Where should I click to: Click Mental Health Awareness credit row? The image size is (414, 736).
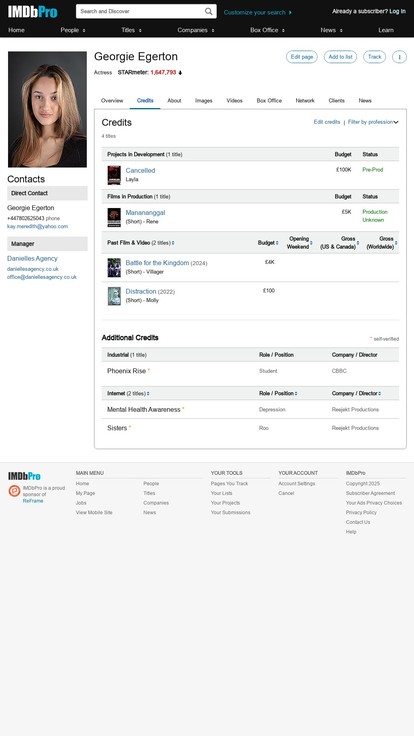(x=250, y=409)
